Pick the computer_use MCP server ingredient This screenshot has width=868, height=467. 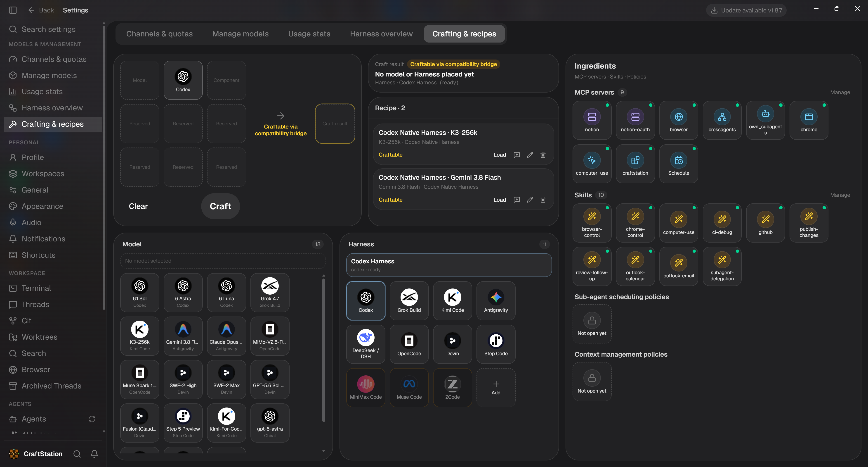pos(592,164)
